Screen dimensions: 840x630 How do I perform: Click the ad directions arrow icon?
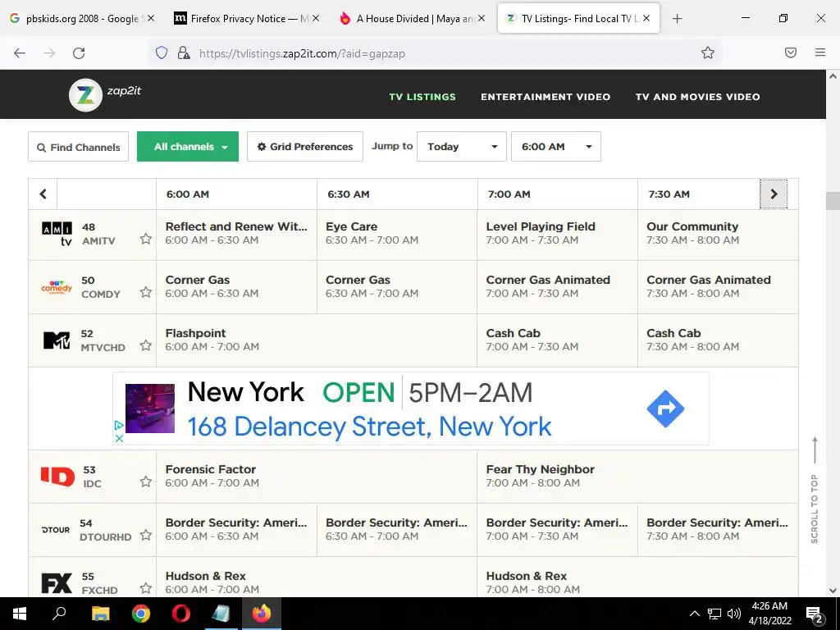coord(665,409)
